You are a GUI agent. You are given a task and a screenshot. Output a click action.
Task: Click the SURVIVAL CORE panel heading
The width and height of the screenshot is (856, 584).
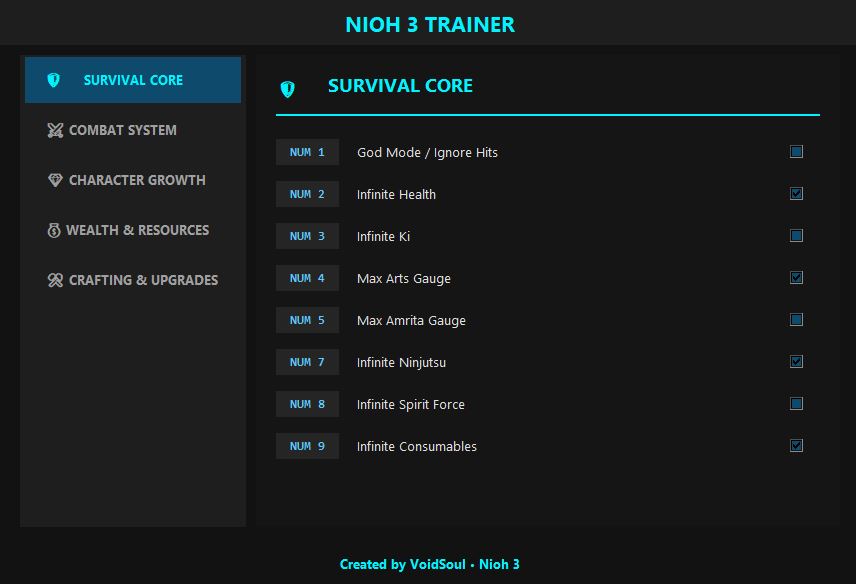[400, 86]
